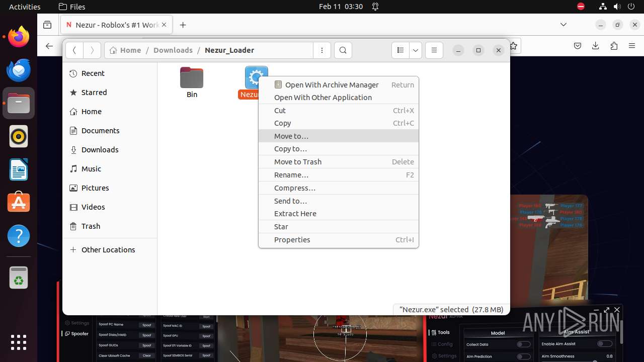The image size is (644, 362).
Task: Go back in Files window
Action: [74, 50]
